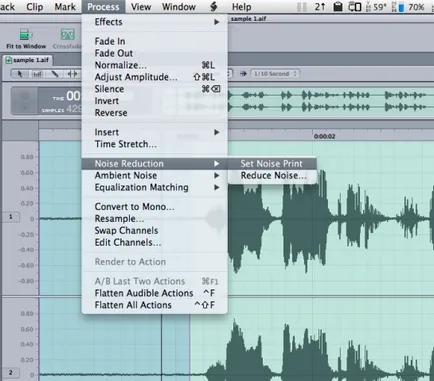434x381 pixels.
Task: Click the channel 2 label button
Action: click(10, 373)
